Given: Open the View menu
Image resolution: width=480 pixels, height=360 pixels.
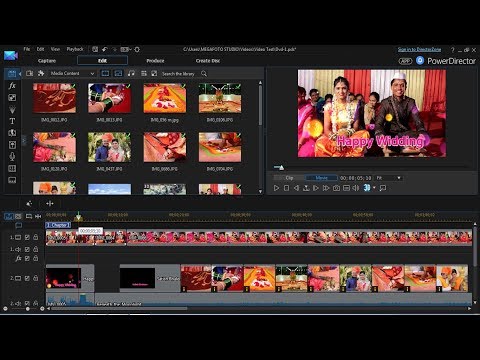Looking at the screenshot, I should 55,49.
